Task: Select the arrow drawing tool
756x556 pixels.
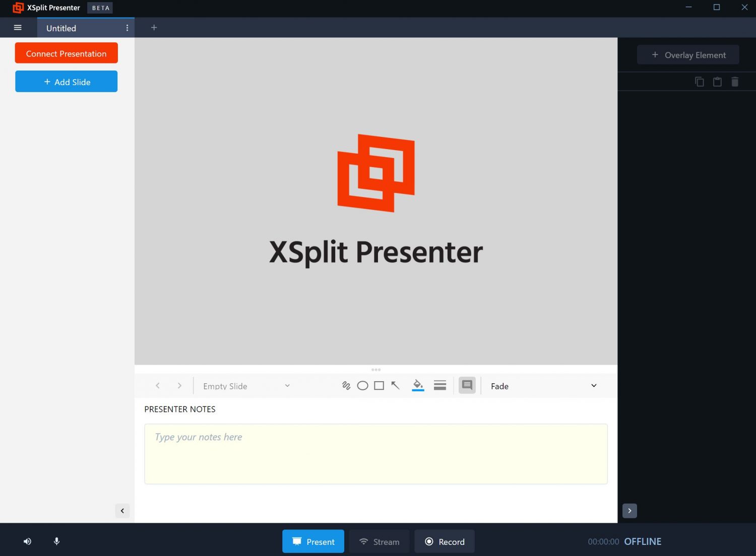Action: [x=396, y=386]
